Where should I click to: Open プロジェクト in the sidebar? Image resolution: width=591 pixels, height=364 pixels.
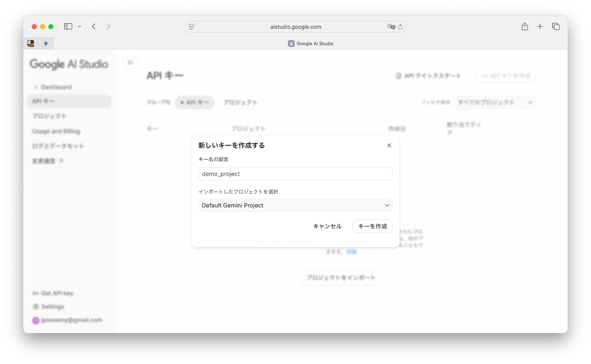(49, 116)
